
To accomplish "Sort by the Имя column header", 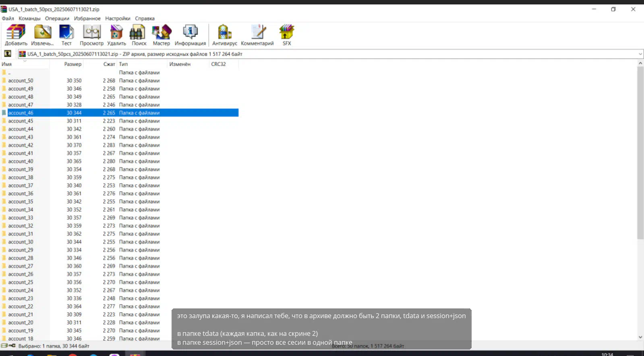I will coord(25,64).
